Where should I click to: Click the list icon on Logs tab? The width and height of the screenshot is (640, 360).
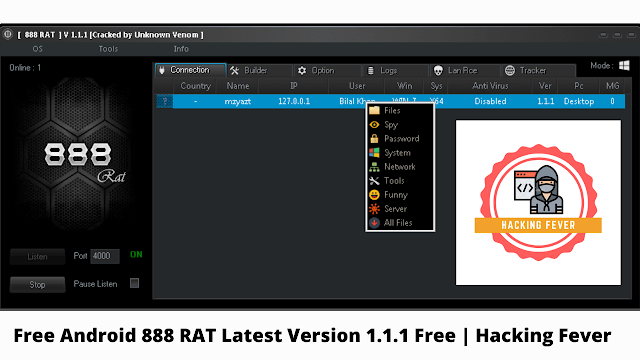(x=371, y=71)
